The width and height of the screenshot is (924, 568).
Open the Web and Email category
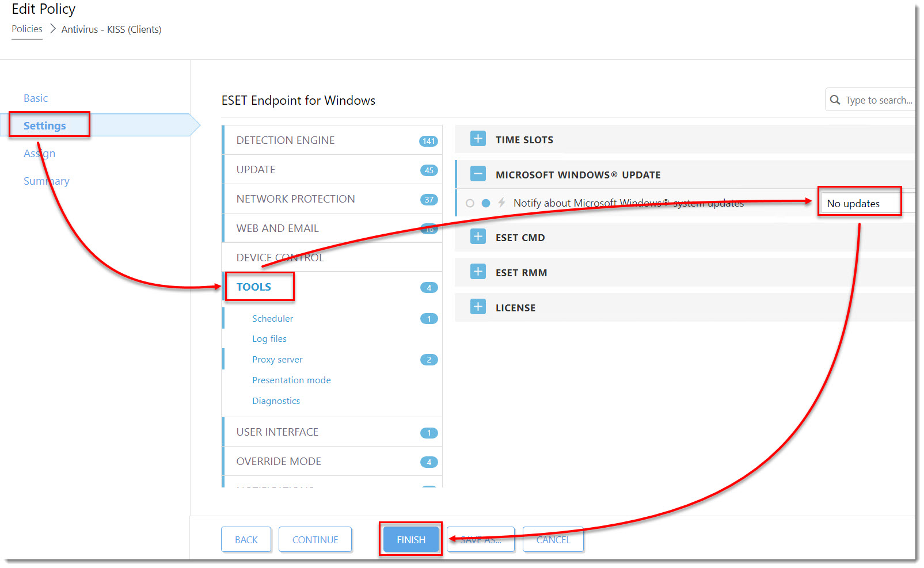(x=332, y=228)
